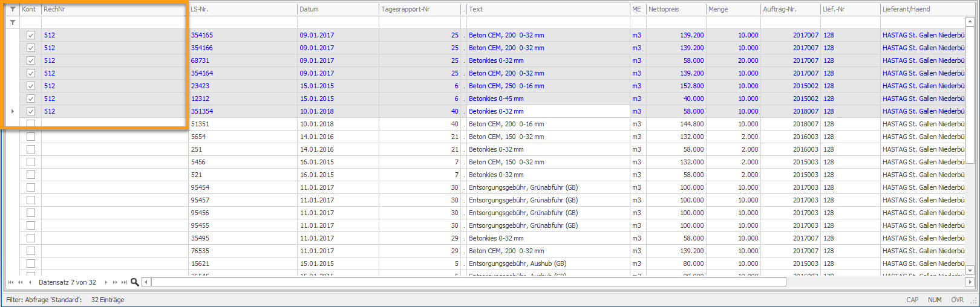Jump back one page of records
This screenshot has width=980, height=307.
click(x=21, y=282)
